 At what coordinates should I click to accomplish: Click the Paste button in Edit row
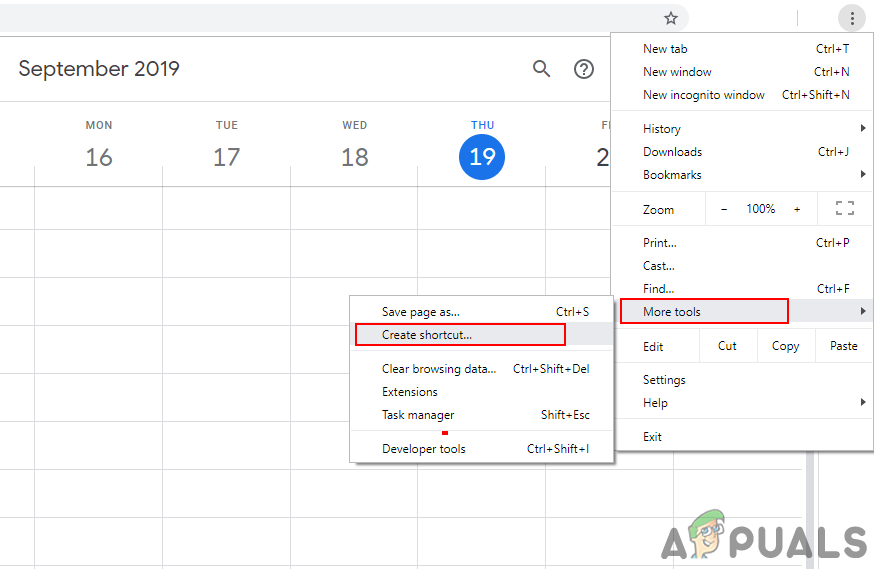pyautogui.click(x=843, y=346)
